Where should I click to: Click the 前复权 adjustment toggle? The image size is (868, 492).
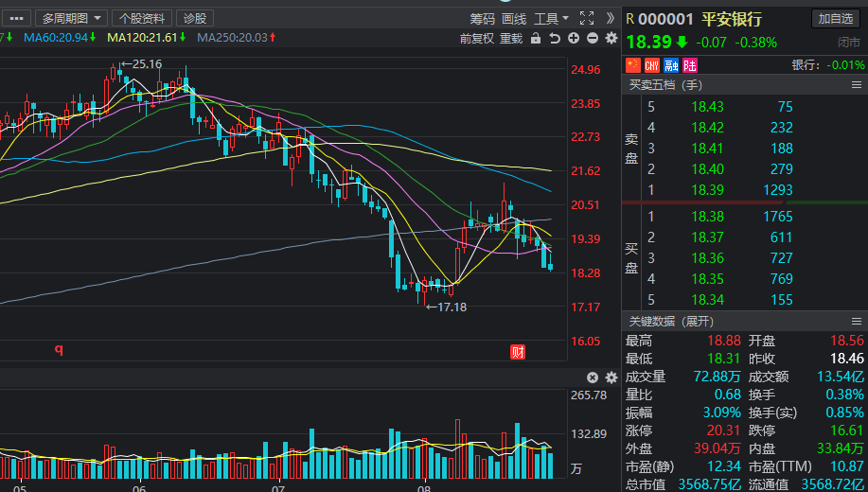[x=477, y=38]
